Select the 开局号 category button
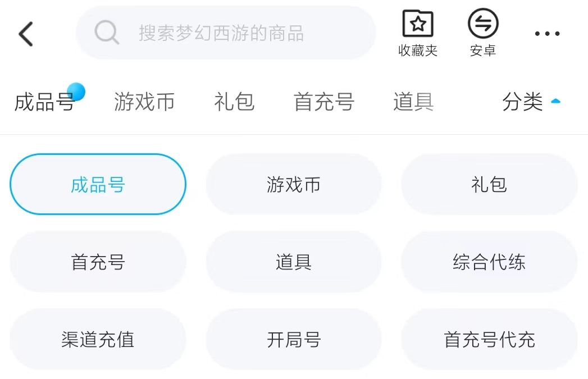 click(293, 339)
